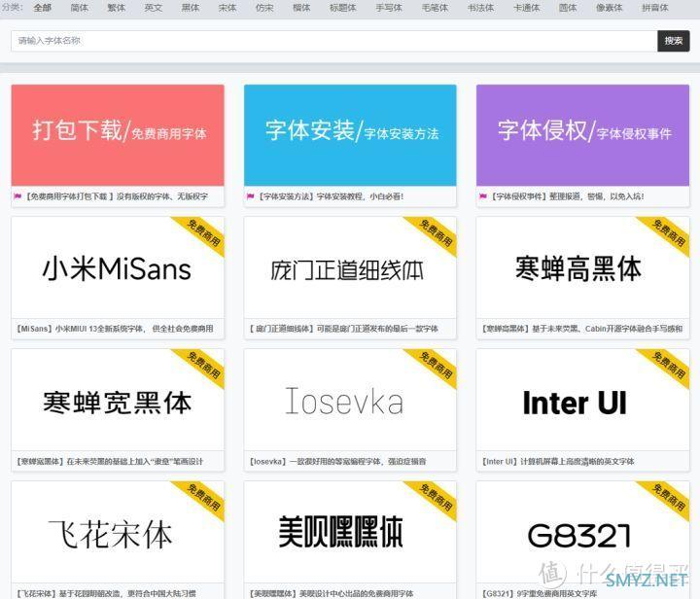Open the 寒蝉高黑体 font preview
This screenshot has width=700, height=599.
coord(579,269)
